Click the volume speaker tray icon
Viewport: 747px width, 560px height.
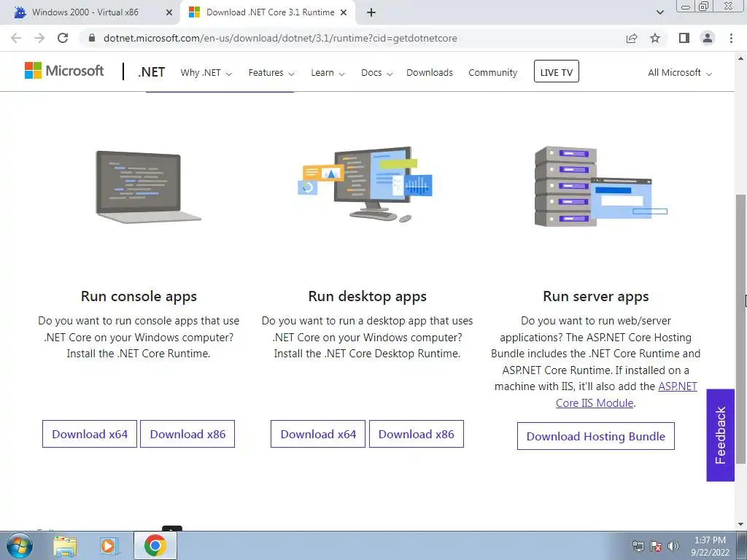[x=673, y=546]
